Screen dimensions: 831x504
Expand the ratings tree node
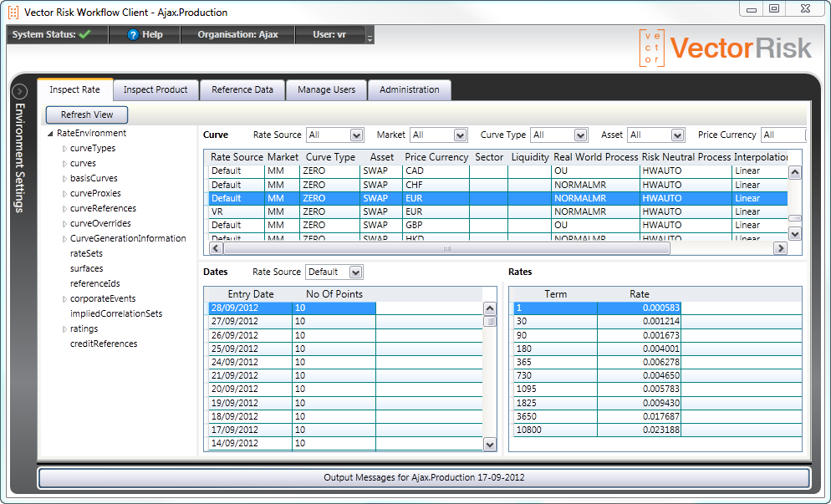[64, 329]
